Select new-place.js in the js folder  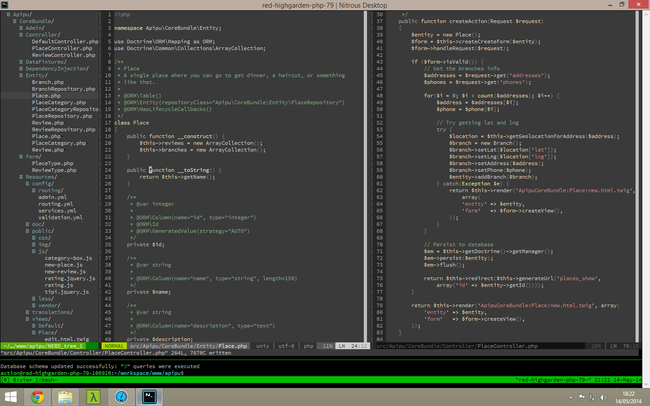(x=64, y=264)
